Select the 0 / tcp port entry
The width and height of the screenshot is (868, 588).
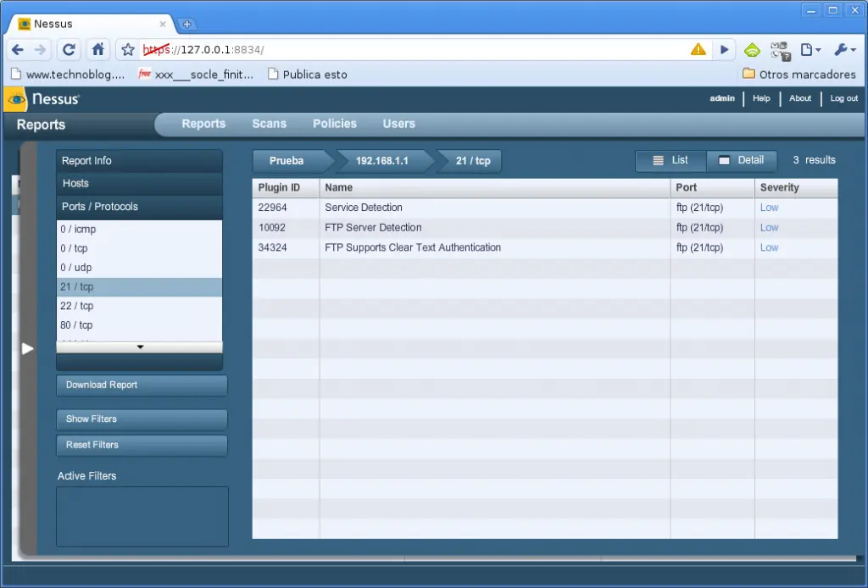139,248
